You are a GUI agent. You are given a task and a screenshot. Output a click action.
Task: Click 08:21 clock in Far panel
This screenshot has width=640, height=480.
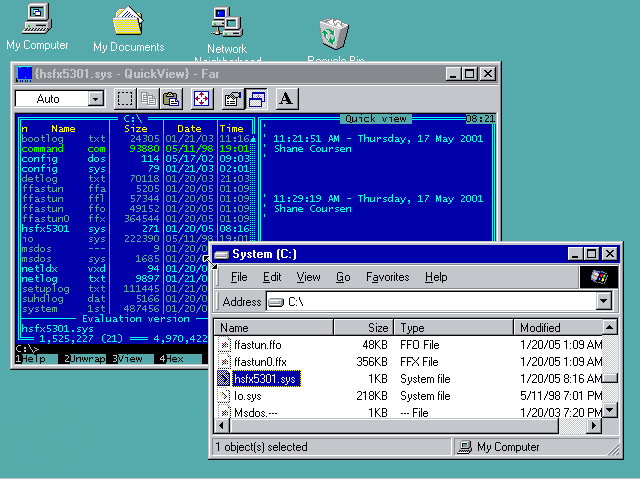point(480,119)
